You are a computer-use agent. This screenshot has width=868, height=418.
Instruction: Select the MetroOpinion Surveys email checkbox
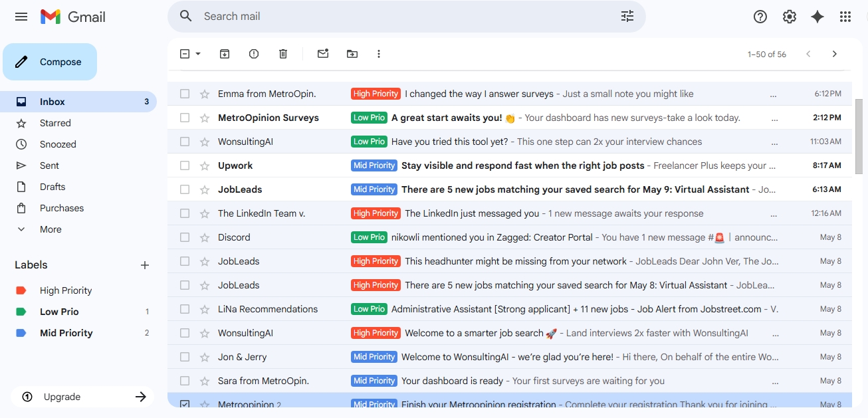[x=185, y=118]
